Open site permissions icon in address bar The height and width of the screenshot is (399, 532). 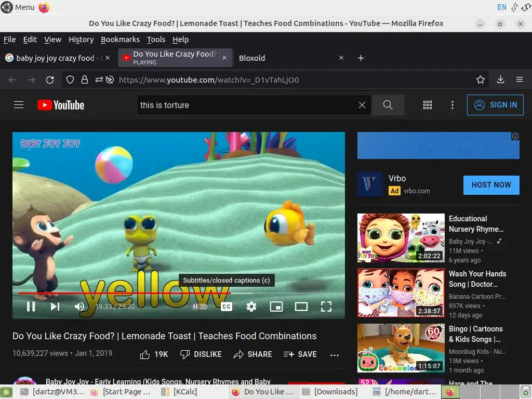pyautogui.click(x=99, y=79)
